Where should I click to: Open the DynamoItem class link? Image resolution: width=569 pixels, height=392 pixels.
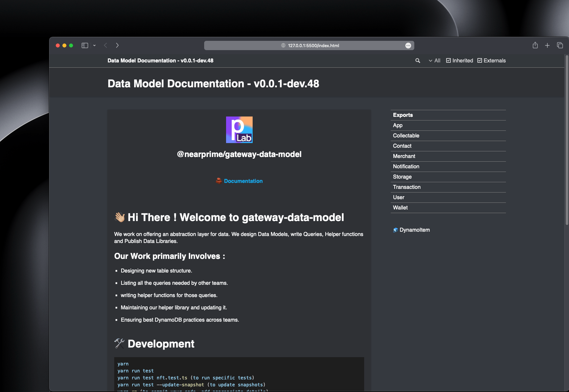tap(415, 230)
